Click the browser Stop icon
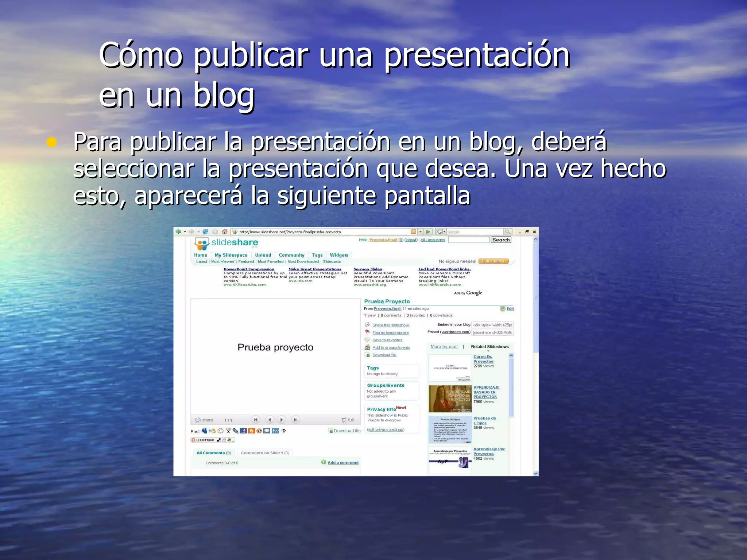This screenshot has height=560, width=747. (215, 232)
